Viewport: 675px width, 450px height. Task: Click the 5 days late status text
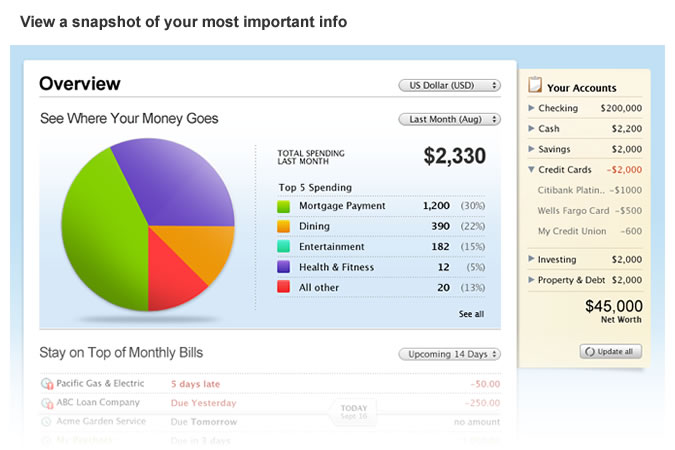(x=195, y=384)
